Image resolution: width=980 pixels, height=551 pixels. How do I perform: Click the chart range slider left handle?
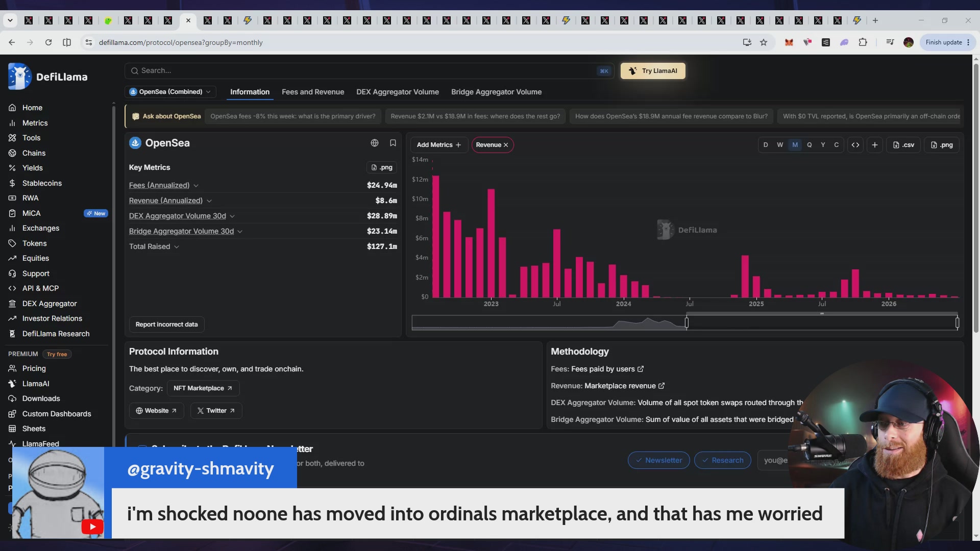(x=687, y=322)
